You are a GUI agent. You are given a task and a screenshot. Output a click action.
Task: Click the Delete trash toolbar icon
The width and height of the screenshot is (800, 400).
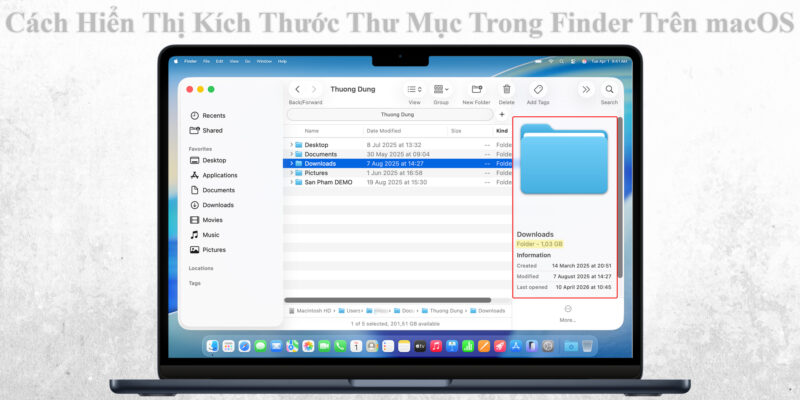coord(507,89)
